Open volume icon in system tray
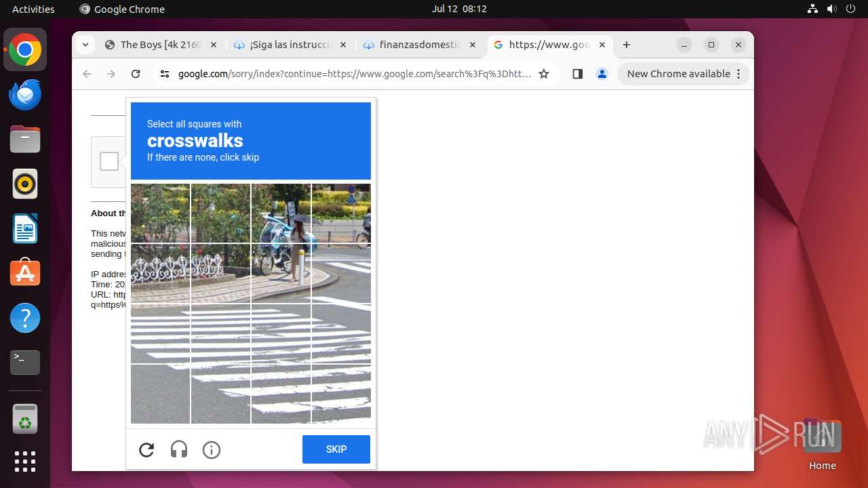The width and height of the screenshot is (868, 488). coord(832,9)
